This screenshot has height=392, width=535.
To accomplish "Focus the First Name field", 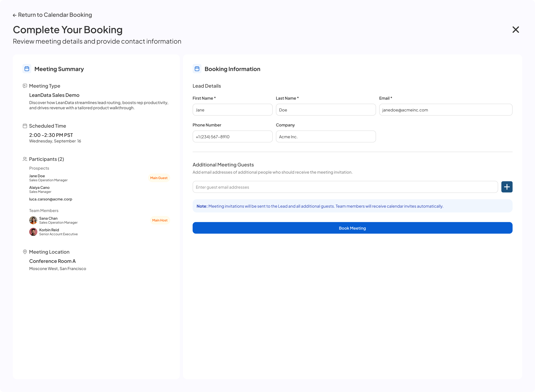I will click(x=232, y=110).
